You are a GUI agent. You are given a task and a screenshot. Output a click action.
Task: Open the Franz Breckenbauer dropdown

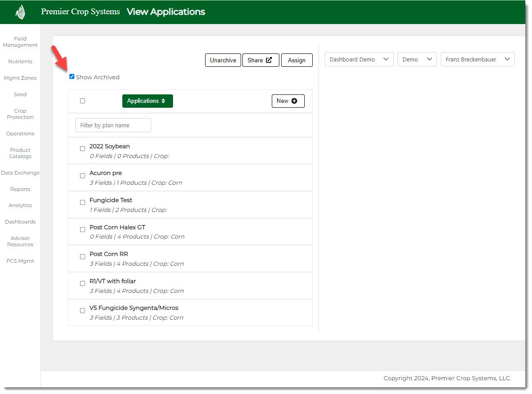click(477, 60)
